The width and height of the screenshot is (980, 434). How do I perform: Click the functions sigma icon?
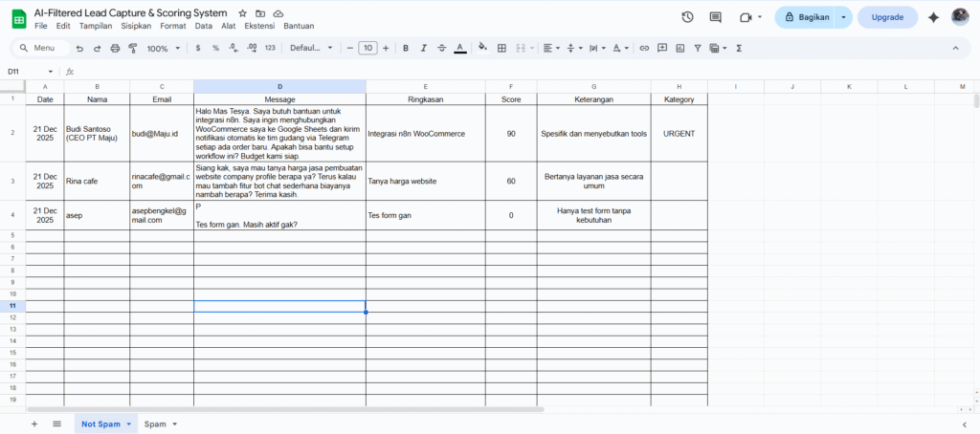coord(740,48)
